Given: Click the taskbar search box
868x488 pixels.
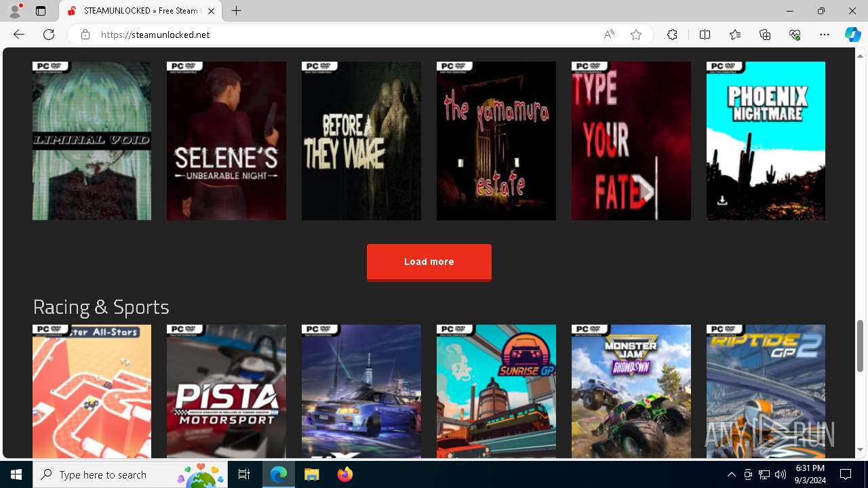Looking at the screenshot, I should click(x=130, y=474).
